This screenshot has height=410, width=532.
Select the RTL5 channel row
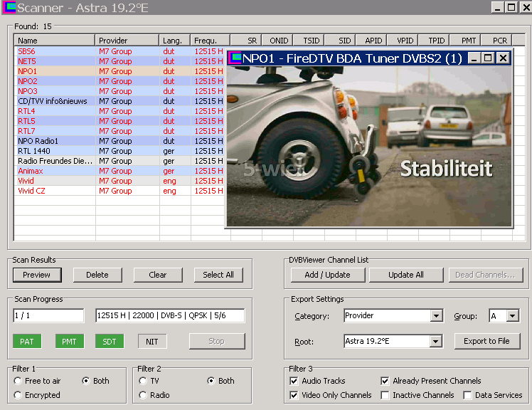pos(119,121)
